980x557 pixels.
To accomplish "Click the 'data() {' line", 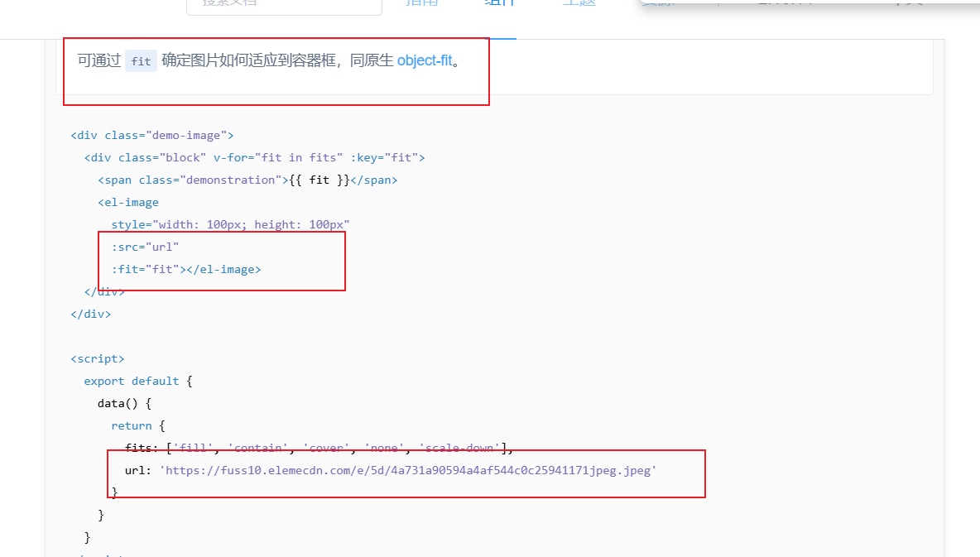I will tap(124, 403).
